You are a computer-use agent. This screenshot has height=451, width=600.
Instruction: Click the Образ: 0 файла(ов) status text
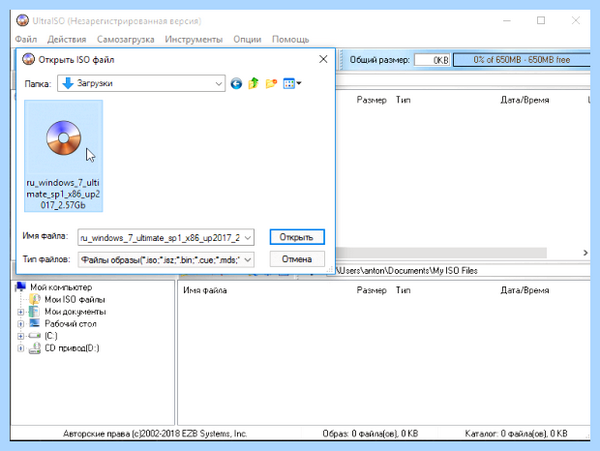pyautogui.click(x=370, y=433)
